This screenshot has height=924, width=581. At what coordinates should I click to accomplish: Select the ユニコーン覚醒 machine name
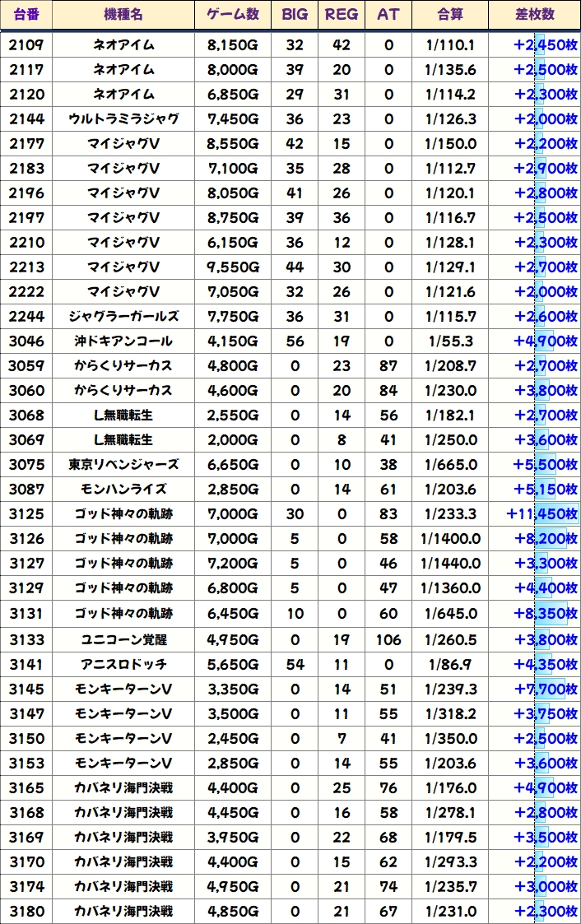point(123,639)
